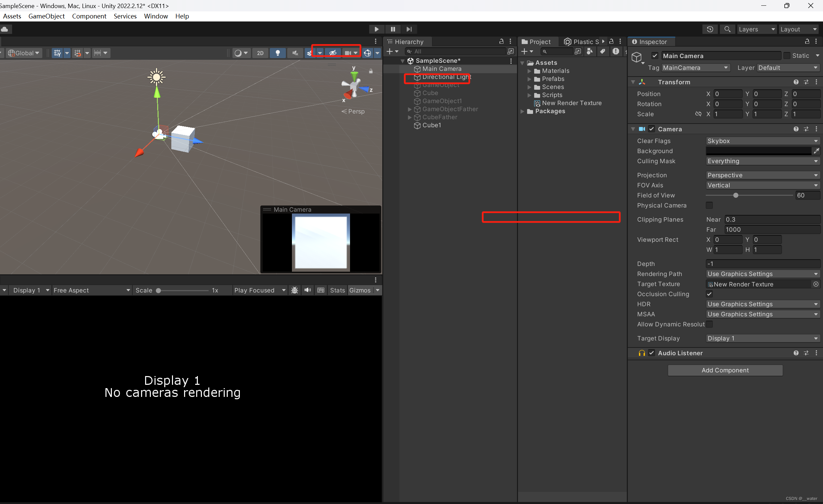
Task: Open the keyboard shortcuts icon in Game view
Action: click(320, 290)
